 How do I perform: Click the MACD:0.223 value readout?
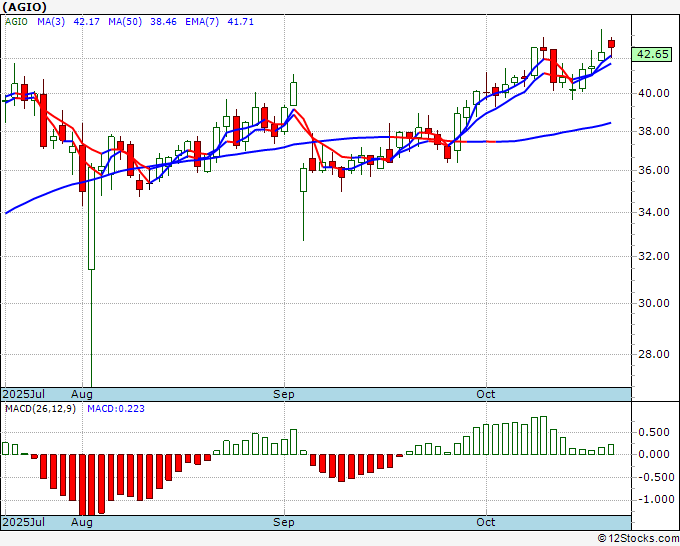116,409
